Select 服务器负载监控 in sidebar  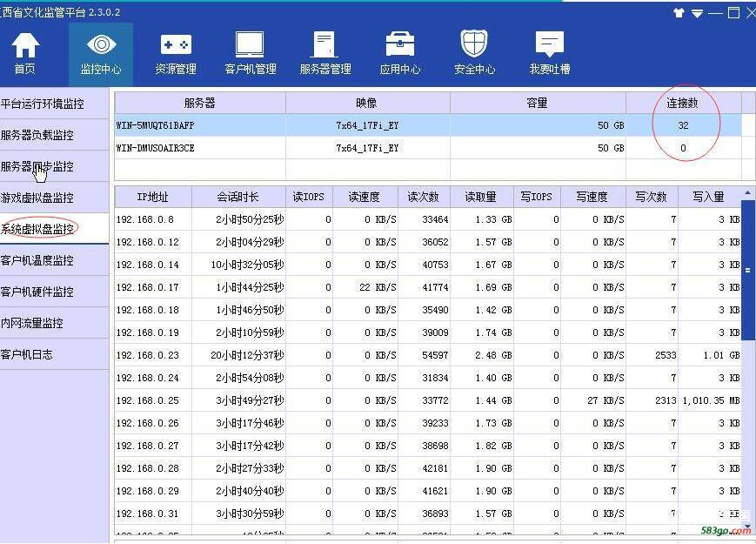54,135
